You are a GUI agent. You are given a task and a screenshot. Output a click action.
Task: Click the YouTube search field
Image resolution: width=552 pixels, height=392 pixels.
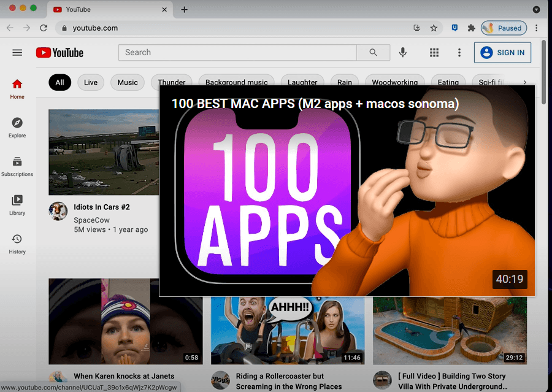237,53
